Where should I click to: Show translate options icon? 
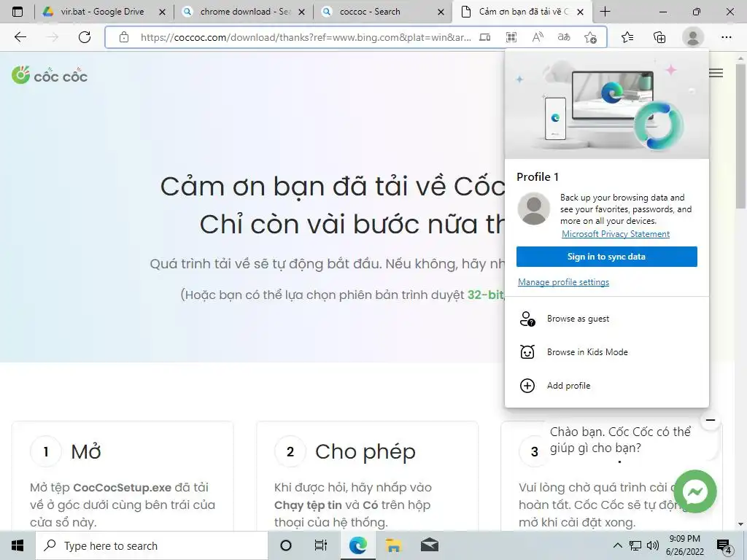tap(564, 37)
